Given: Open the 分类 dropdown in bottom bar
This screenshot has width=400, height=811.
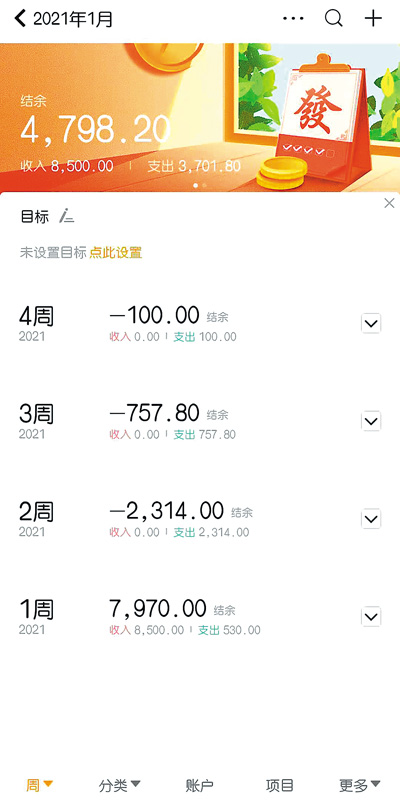Looking at the screenshot, I should point(120,786).
